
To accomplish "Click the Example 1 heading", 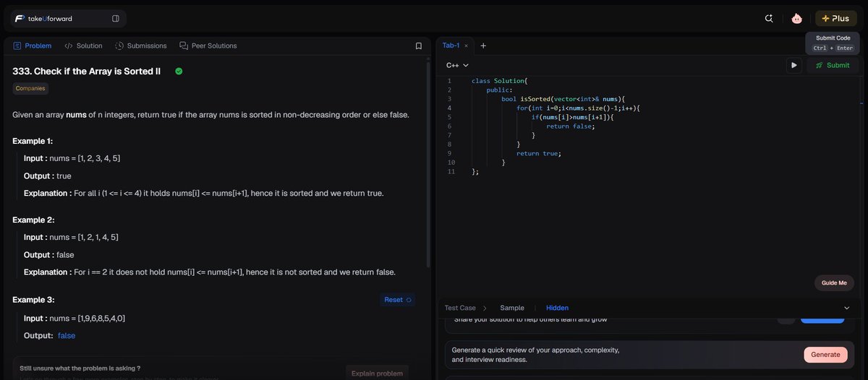I will coord(33,141).
